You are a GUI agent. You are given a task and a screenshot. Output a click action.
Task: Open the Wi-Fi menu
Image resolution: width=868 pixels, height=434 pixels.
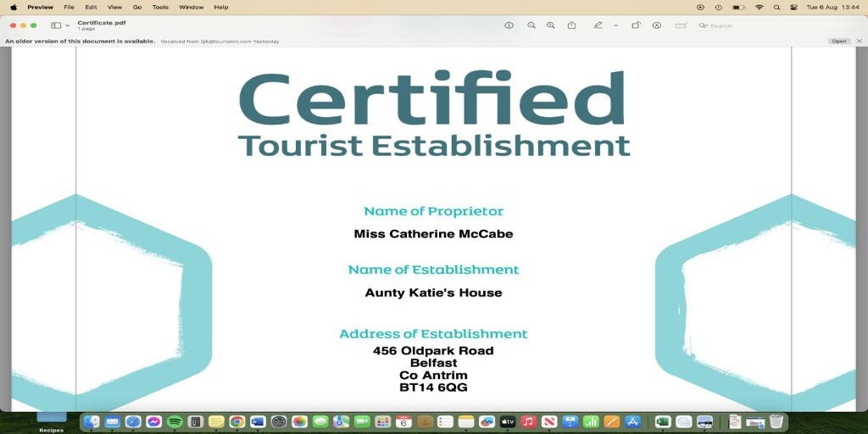click(x=759, y=7)
